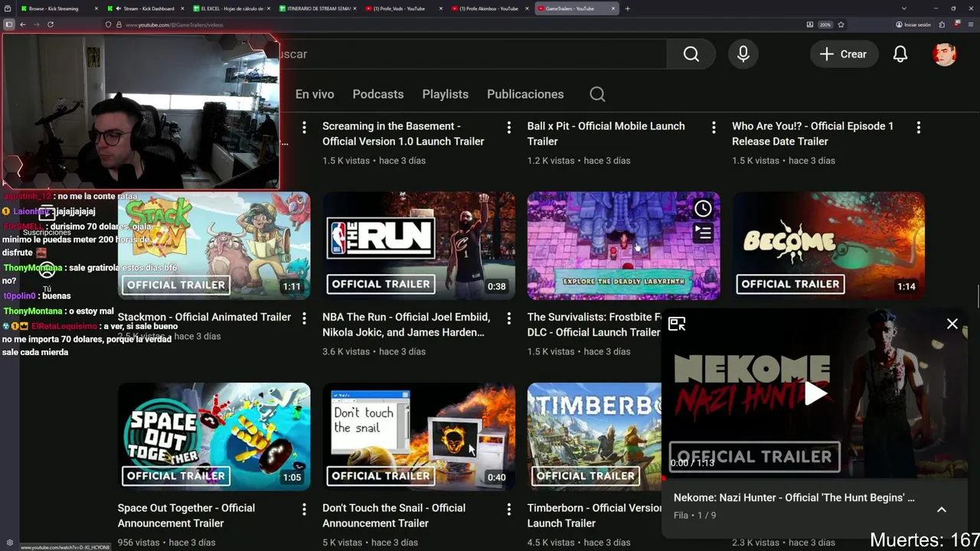Click the YouTube search input field
This screenshot has height=551, width=980.
[473, 54]
